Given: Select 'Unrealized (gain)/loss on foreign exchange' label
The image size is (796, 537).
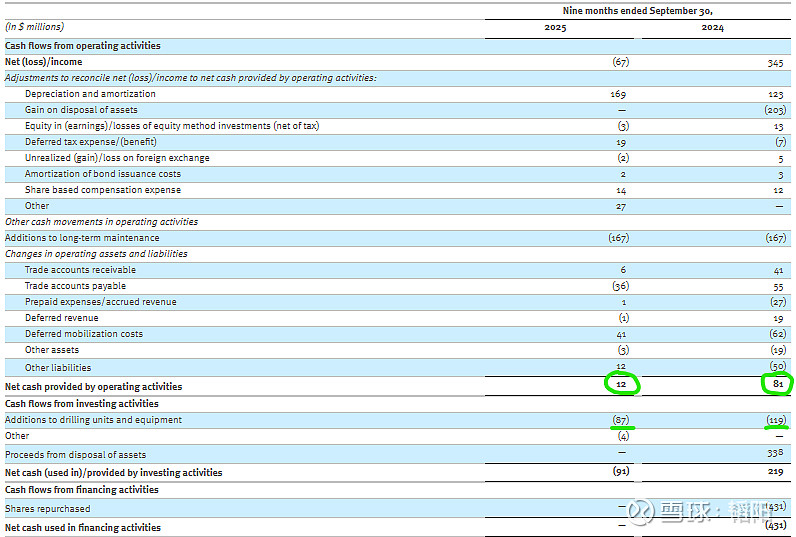Looking at the screenshot, I should tap(117, 158).
